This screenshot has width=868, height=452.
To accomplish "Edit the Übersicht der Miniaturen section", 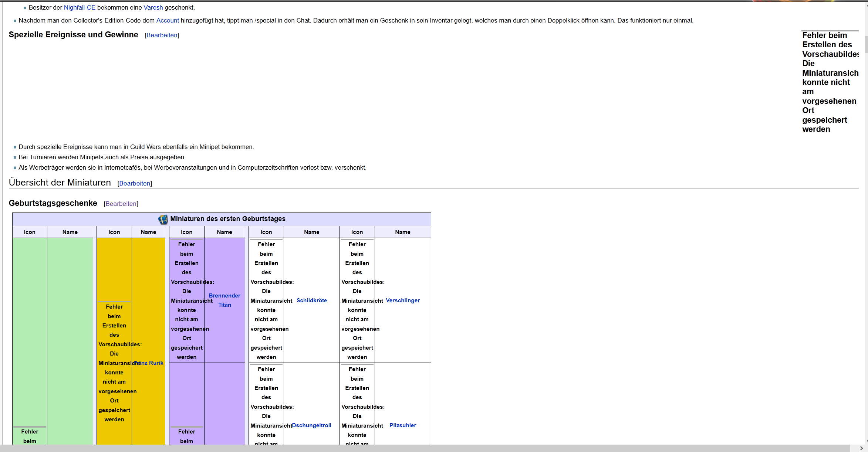I will coord(135,183).
